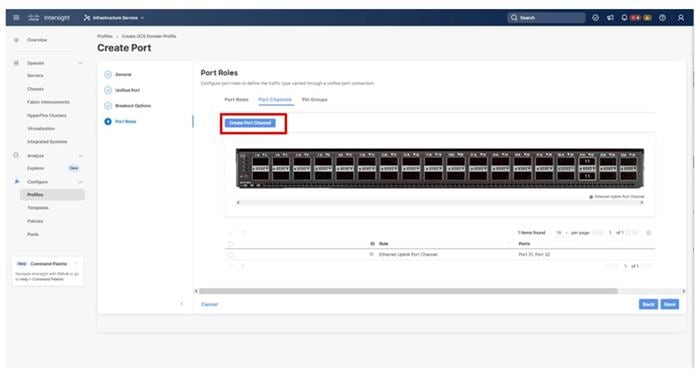The image size is (699, 377).
Task: Open the items per page dropdown
Action: click(x=561, y=233)
